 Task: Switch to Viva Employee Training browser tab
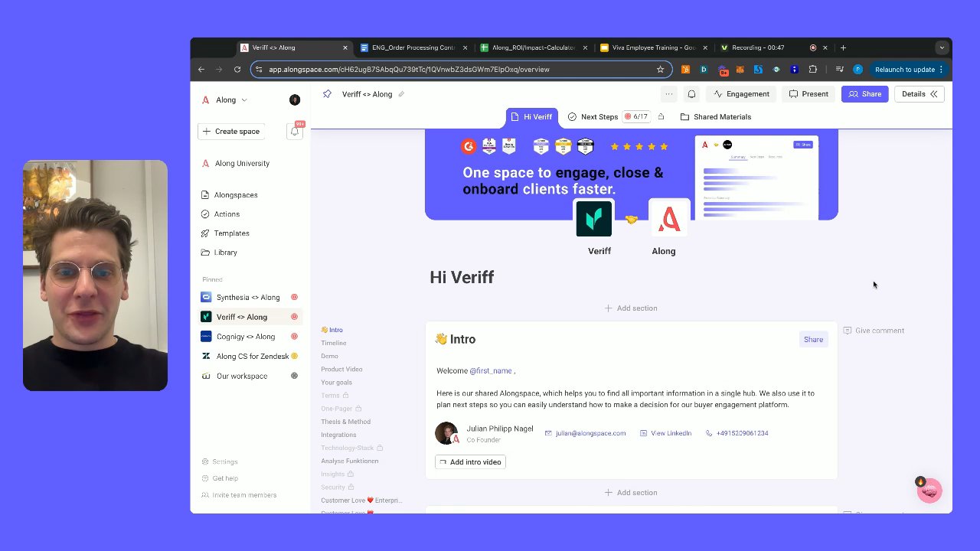[654, 47]
